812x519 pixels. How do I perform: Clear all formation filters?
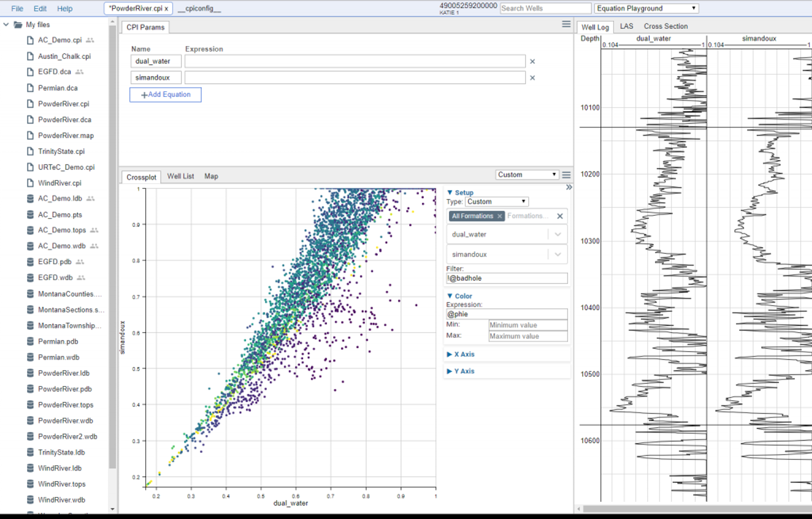coord(560,216)
